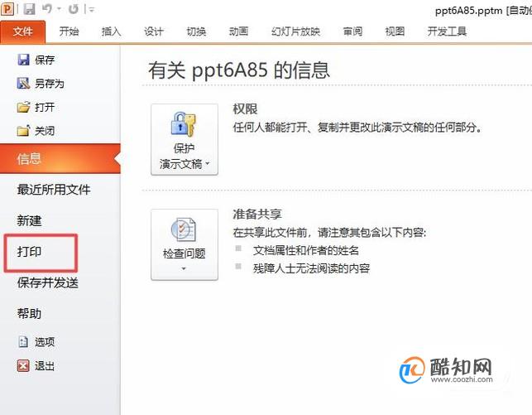Switch to the 切换 ribbon tab
Viewport: 532px width, 415px height.
click(196, 31)
